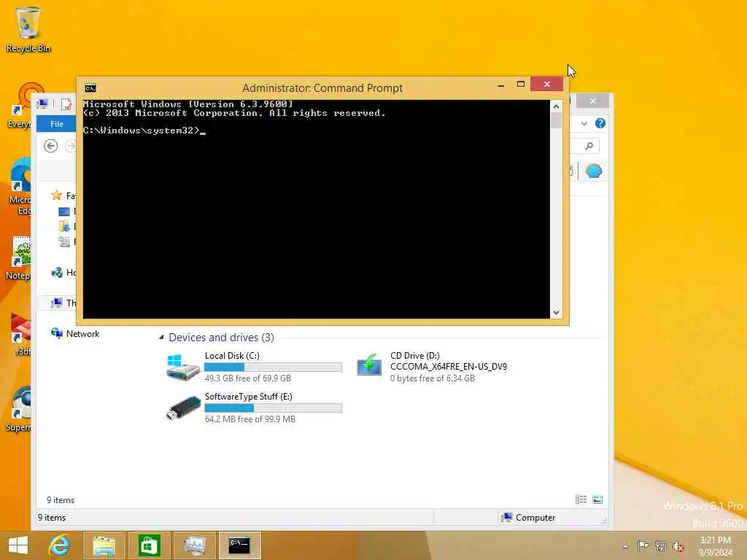747x560 pixels.
Task: Open Action Center flag icon
Action: coord(643,545)
